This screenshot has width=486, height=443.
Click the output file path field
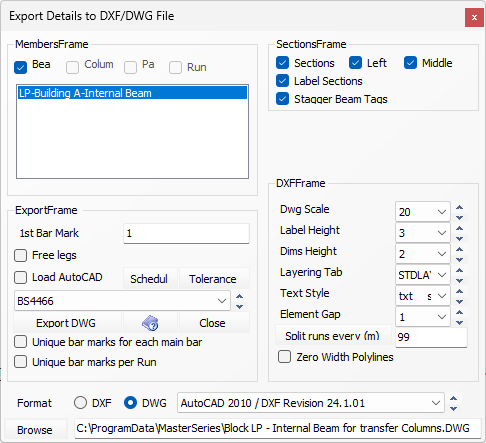tap(278, 428)
